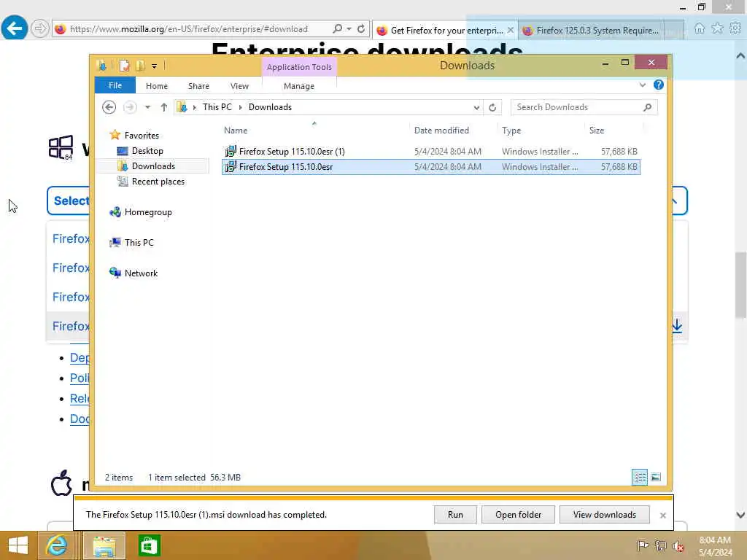Open the View ribbon tab

point(239,86)
